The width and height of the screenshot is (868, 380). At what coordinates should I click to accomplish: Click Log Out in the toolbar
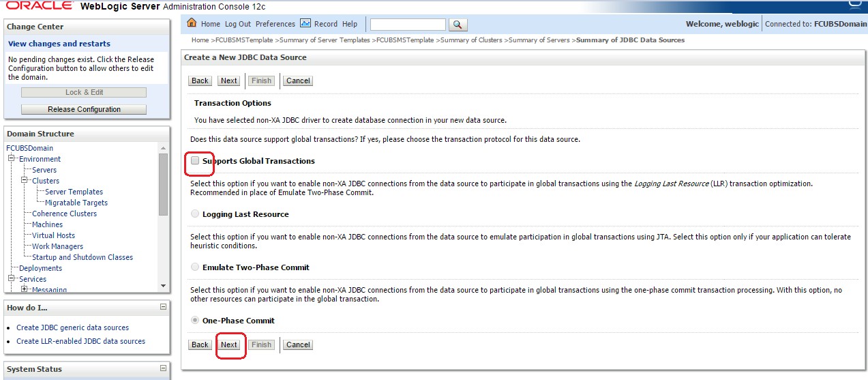[x=238, y=24]
